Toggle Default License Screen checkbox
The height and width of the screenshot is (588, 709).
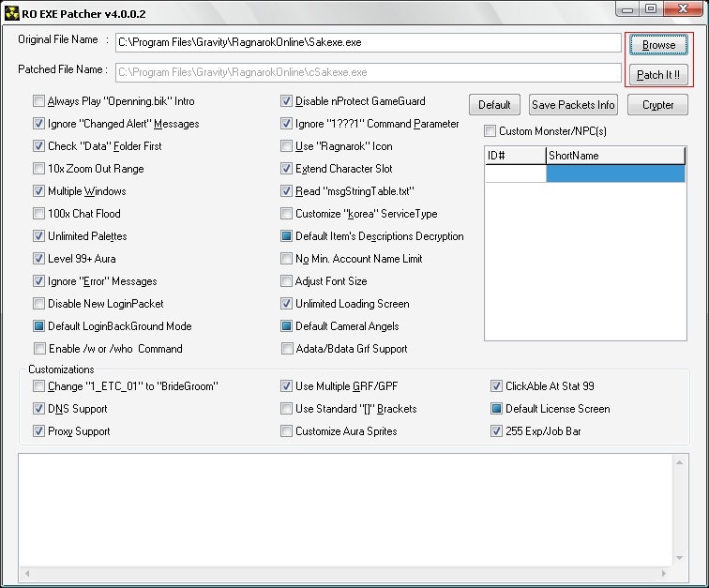(496, 409)
